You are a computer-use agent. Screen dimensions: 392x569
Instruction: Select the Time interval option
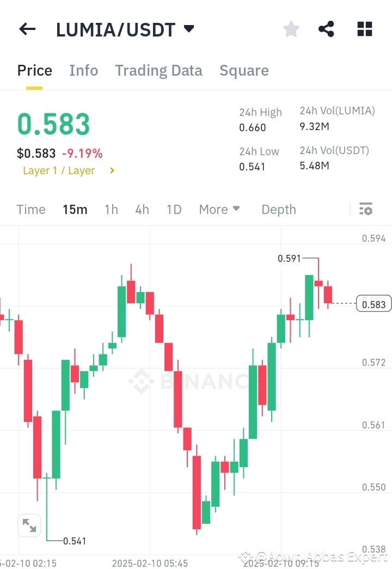tap(31, 209)
